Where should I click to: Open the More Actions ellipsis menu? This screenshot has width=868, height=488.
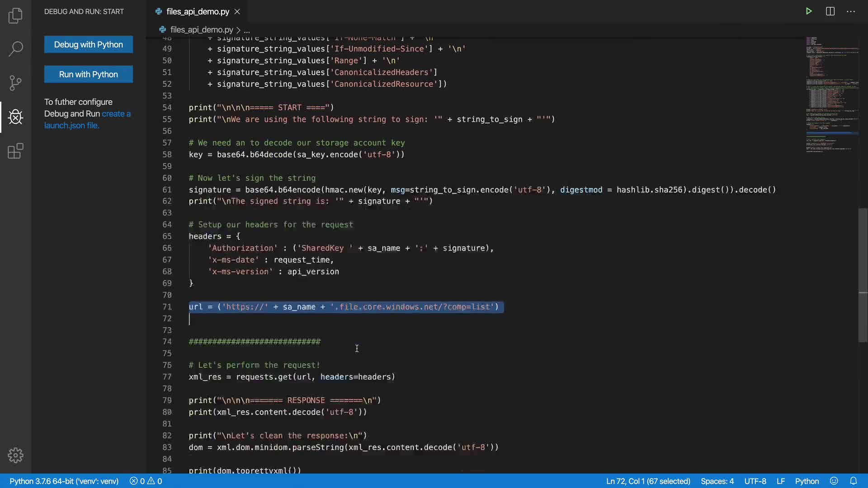pyautogui.click(x=851, y=11)
